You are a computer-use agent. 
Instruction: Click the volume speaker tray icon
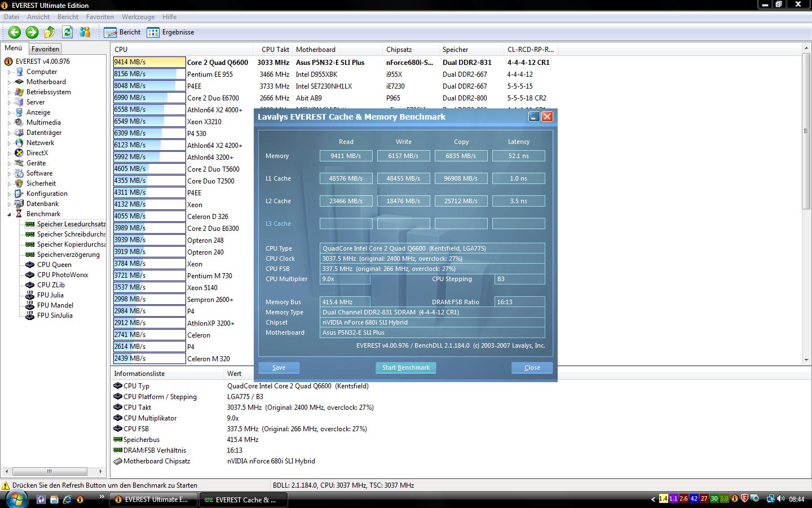tap(780, 499)
